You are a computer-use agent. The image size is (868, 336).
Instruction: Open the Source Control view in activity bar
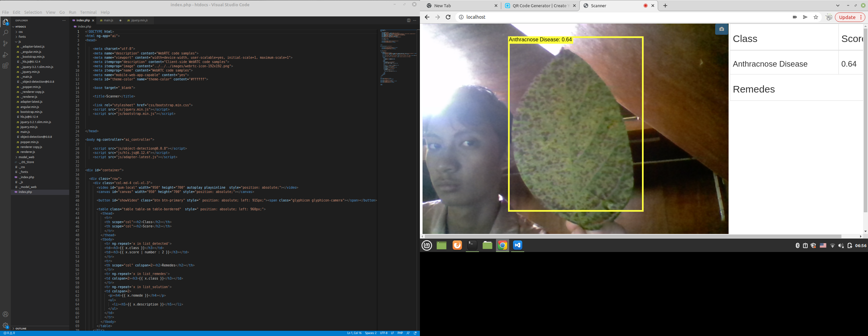pos(5,43)
